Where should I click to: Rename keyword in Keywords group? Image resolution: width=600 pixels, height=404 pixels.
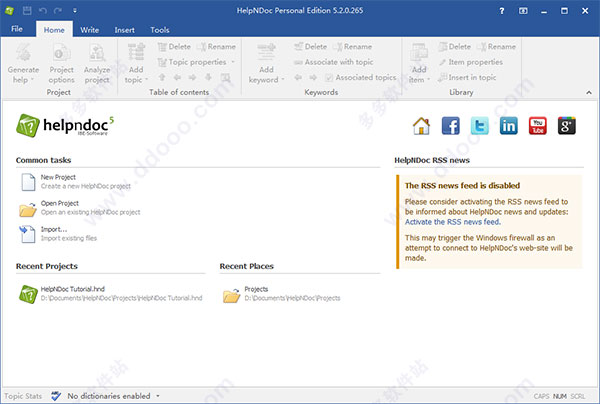click(353, 47)
